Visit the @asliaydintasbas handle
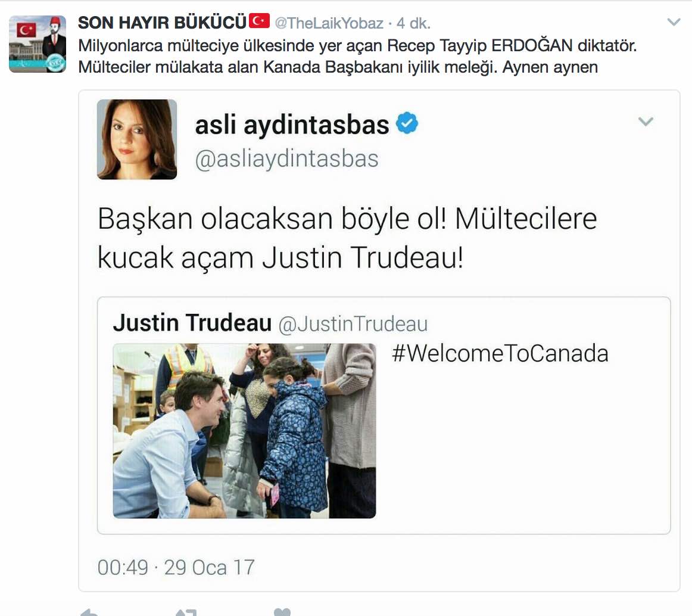Viewport: 692px width, 616px height. (287, 158)
